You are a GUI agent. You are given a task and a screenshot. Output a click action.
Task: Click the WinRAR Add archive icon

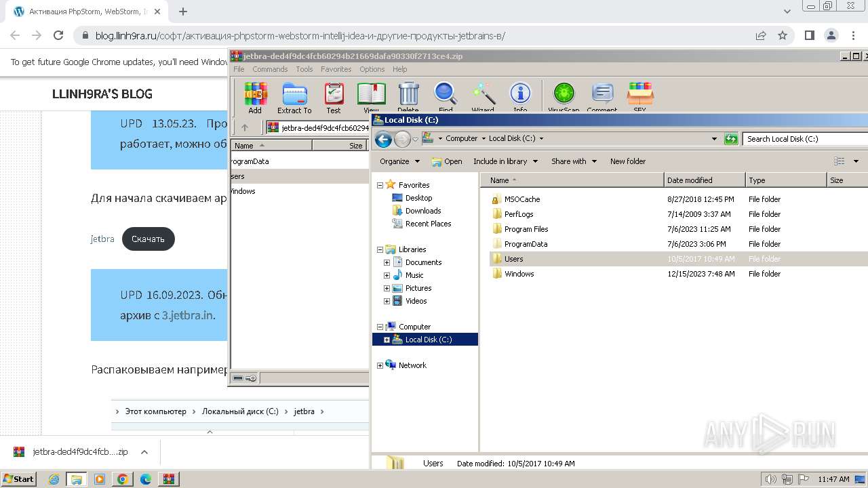[x=255, y=95]
